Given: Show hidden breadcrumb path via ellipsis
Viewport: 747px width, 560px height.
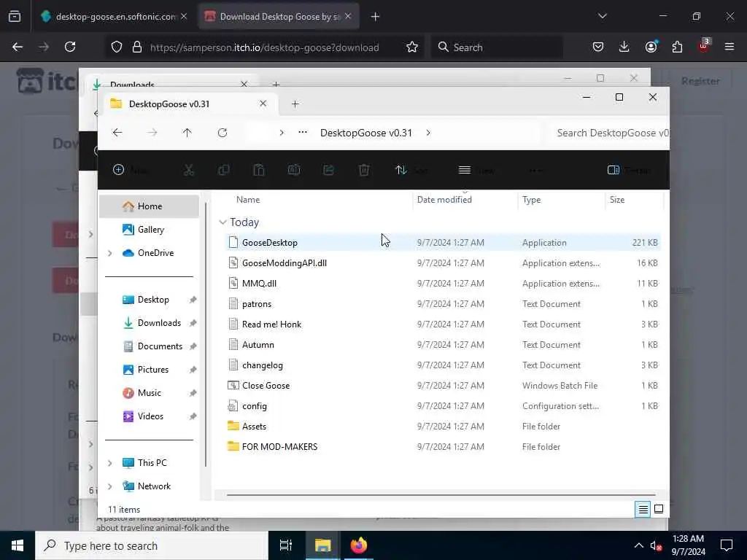Looking at the screenshot, I should tap(303, 133).
